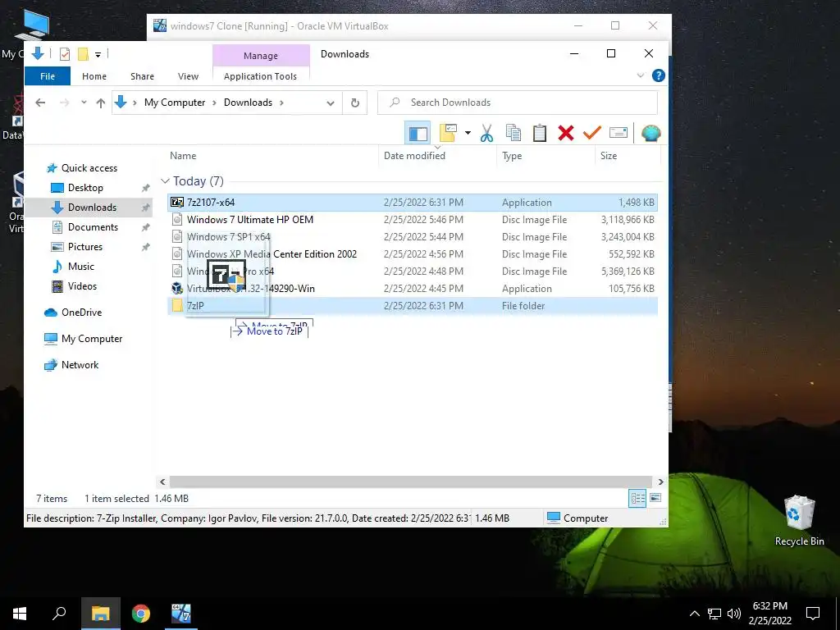This screenshot has width=840, height=630.
Task: Toggle the navigation pane toolbar icon
Action: tap(418, 133)
